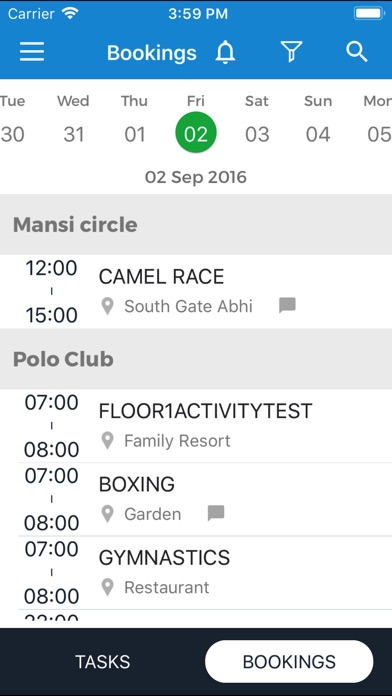
Task: Open comment bubble for Boxing booking
Action: (x=216, y=513)
